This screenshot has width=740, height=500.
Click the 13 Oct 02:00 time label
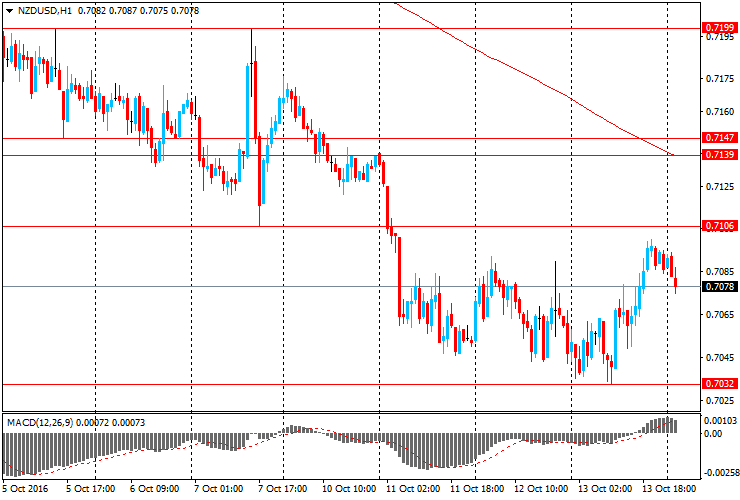point(605,489)
